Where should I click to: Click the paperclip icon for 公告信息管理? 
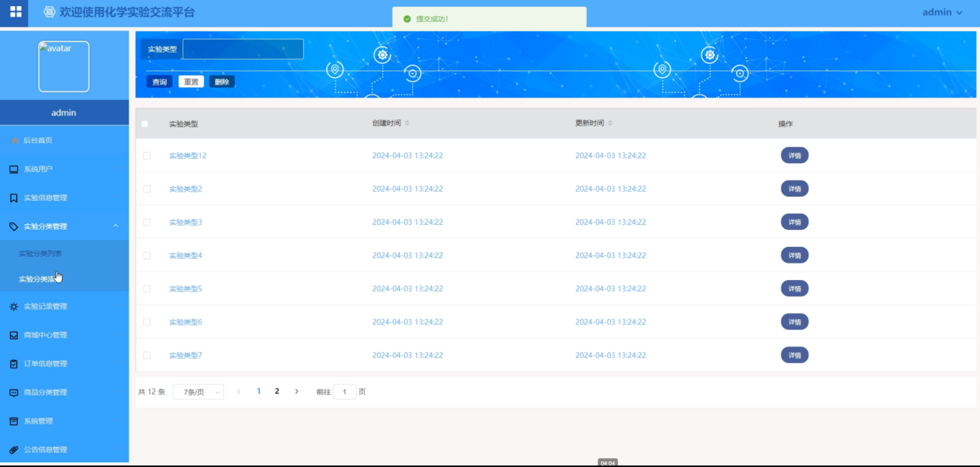14,450
